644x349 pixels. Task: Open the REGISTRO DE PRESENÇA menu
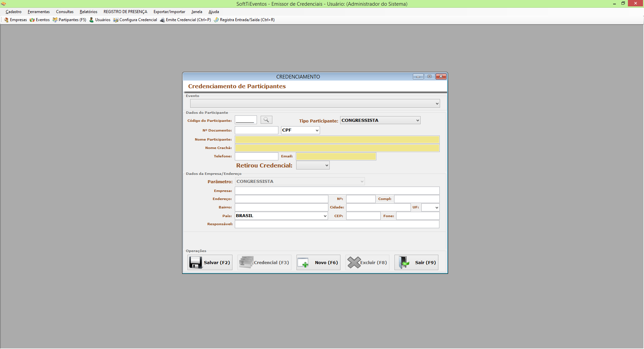tap(125, 12)
